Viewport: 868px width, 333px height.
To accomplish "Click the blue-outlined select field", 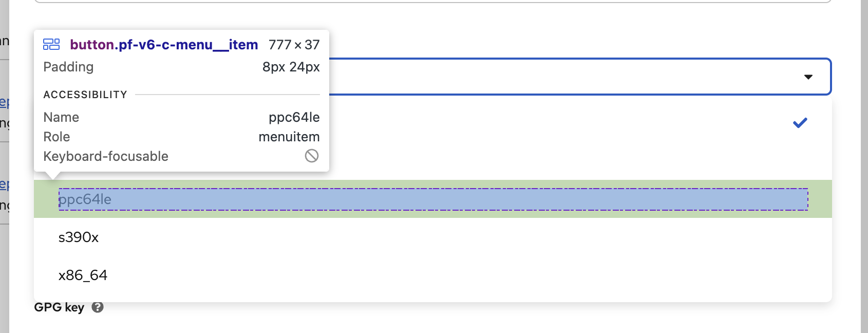I will click(x=565, y=77).
